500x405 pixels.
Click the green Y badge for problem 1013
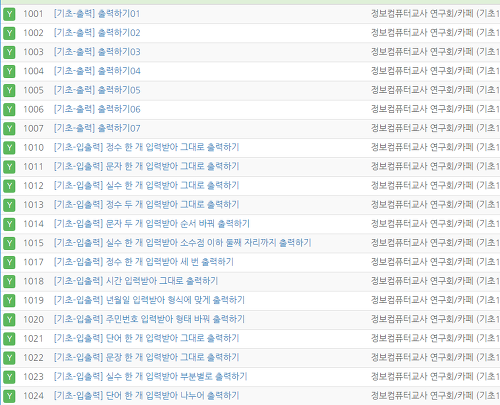9,205
